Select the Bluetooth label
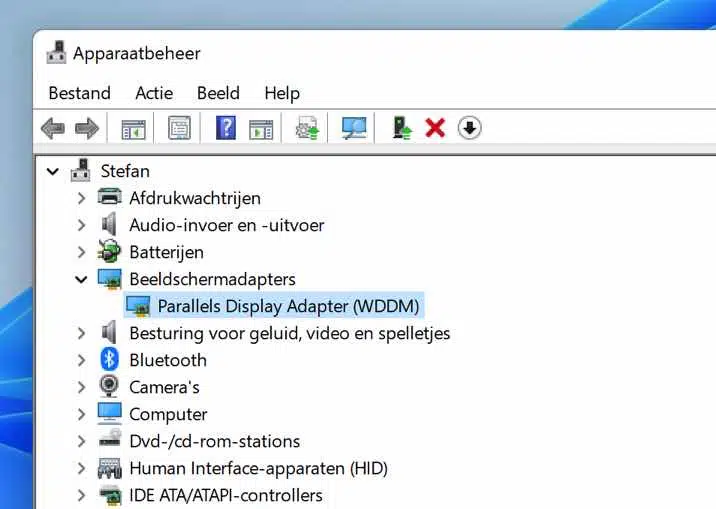 coord(168,360)
